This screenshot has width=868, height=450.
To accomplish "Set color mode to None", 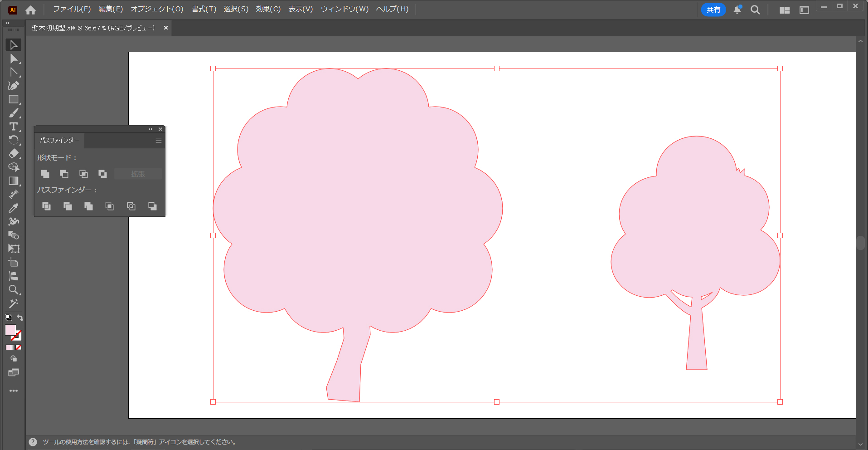I will (19, 347).
